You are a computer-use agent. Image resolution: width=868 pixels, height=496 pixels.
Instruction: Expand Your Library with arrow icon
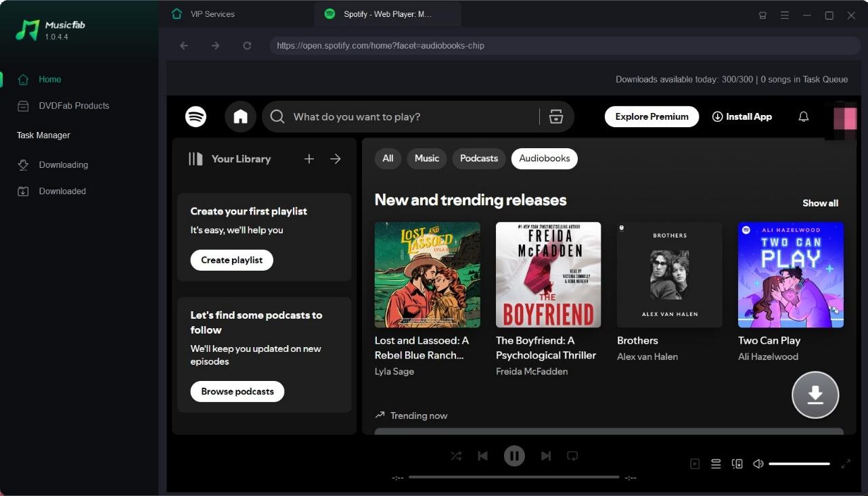point(336,158)
